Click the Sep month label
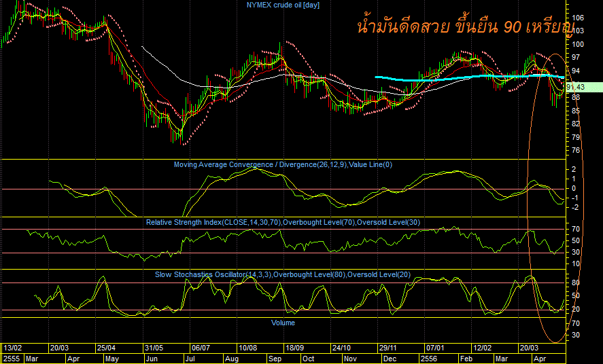The height and width of the screenshot is (364, 603). click(275, 359)
